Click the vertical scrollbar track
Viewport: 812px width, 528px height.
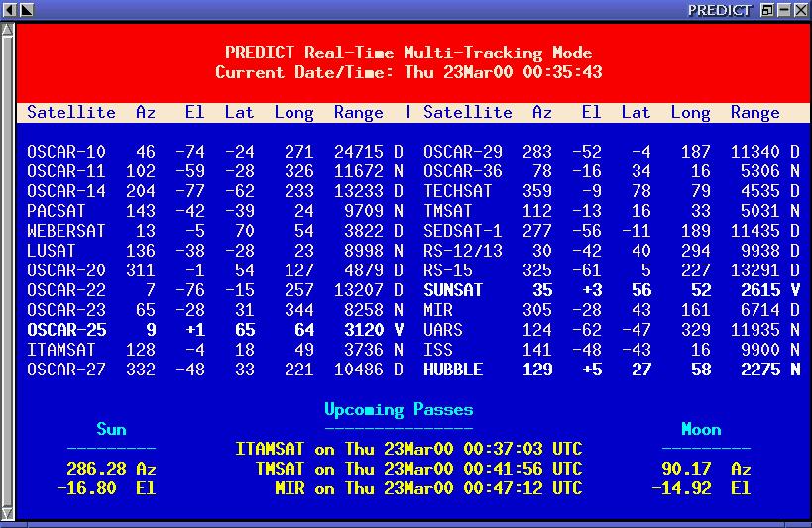coord(8,267)
